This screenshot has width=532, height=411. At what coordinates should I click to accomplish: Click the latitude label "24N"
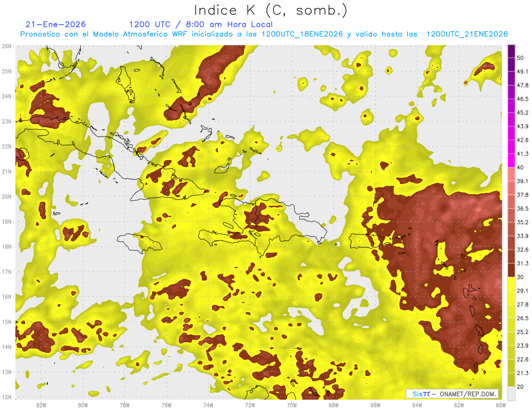point(7,96)
